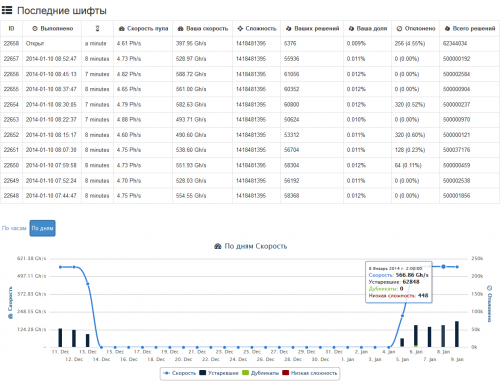Click timestamp 2014-01-10 07:52:24

51,181
